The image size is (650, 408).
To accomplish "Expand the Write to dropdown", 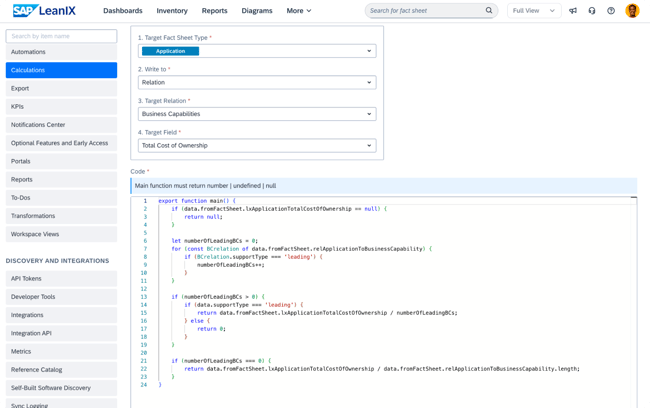I will click(x=257, y=83).
